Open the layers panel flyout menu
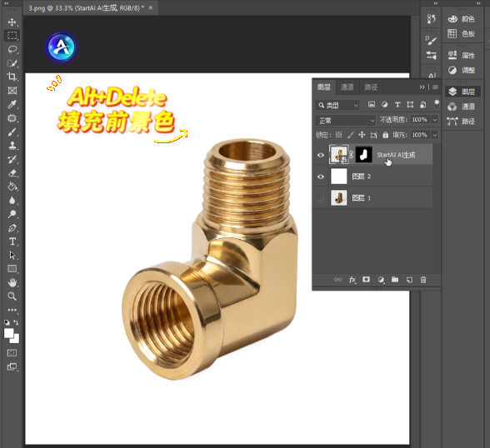The height and width of the screenshot is (448, 490). (x=435, y=87)
